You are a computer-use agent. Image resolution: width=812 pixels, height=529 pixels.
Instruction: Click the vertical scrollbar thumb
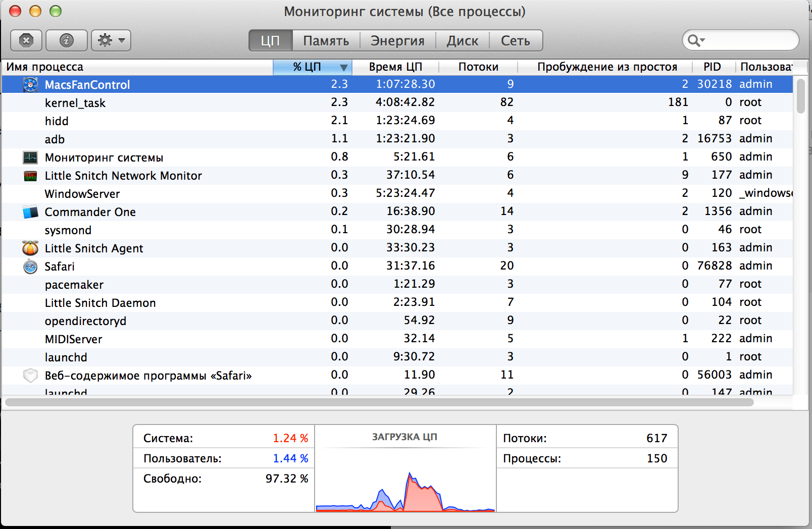click(x=801, y=96)
